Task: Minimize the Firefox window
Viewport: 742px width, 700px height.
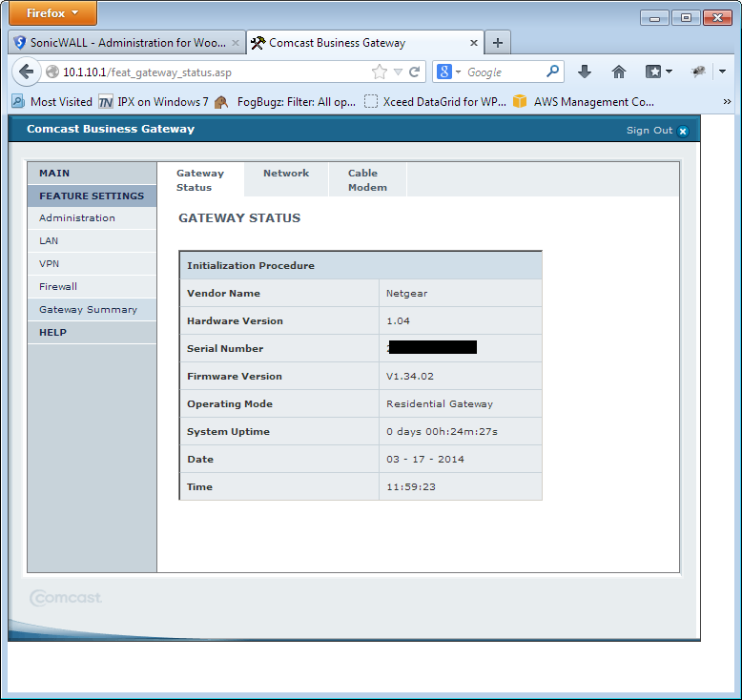Action: coord(654,18)
